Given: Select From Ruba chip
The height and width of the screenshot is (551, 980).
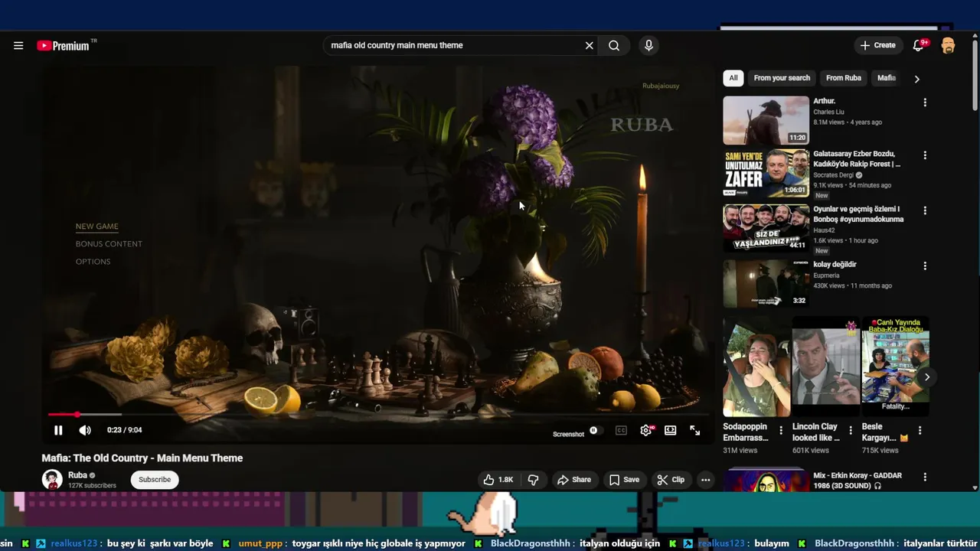Looking at the screenshot, I should 844,78.
